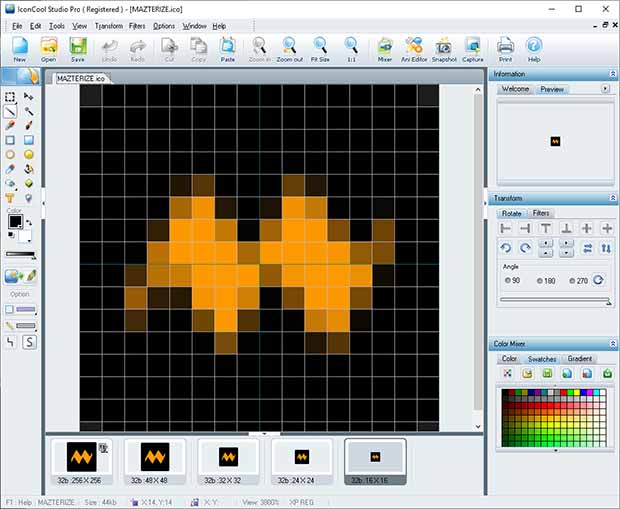Click the Information tabs overflow arrow
This screenshot has height=509, width=620.
605,89
